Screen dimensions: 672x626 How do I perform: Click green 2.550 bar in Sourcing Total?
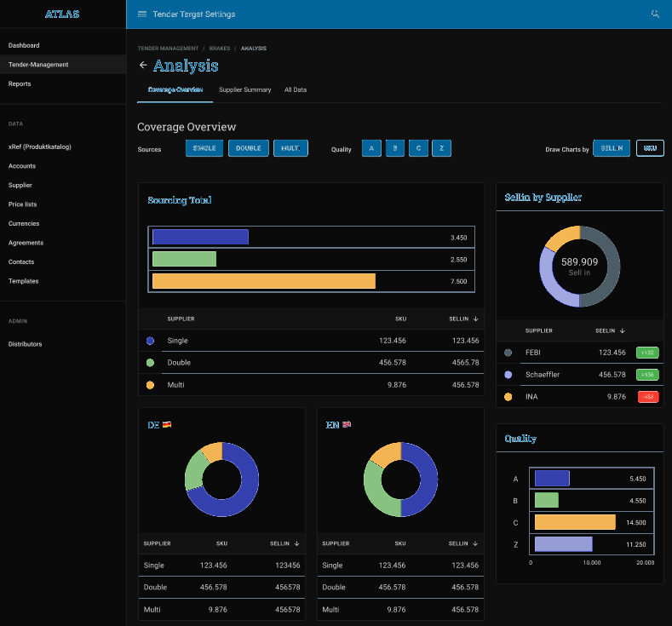pyautogui.click(x=184, y=259)
